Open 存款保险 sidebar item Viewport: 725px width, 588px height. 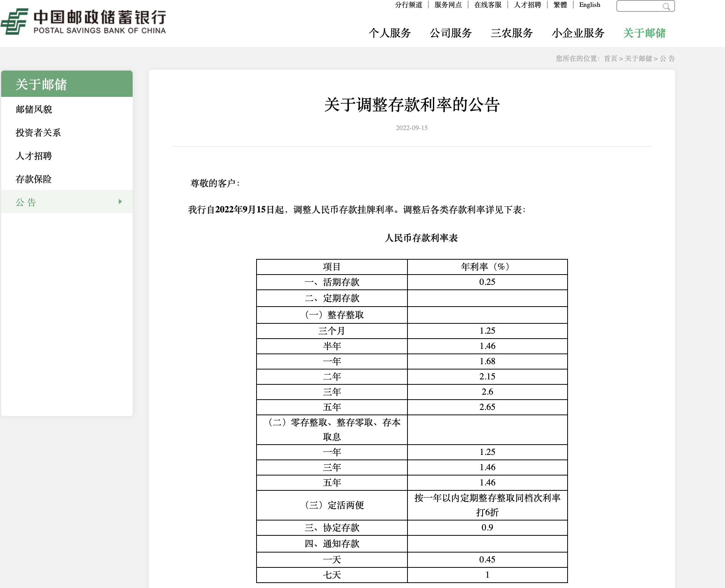click(34, 179)
